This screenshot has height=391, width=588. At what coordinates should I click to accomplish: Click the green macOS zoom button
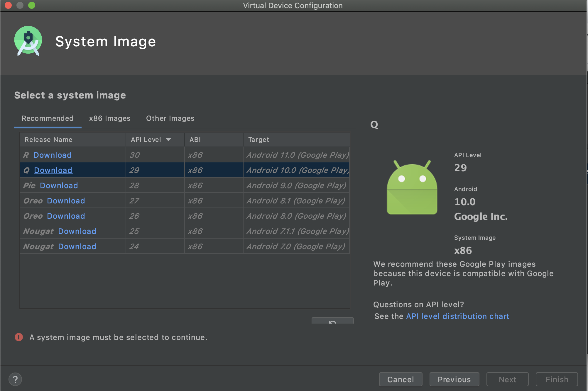[32, 5]
